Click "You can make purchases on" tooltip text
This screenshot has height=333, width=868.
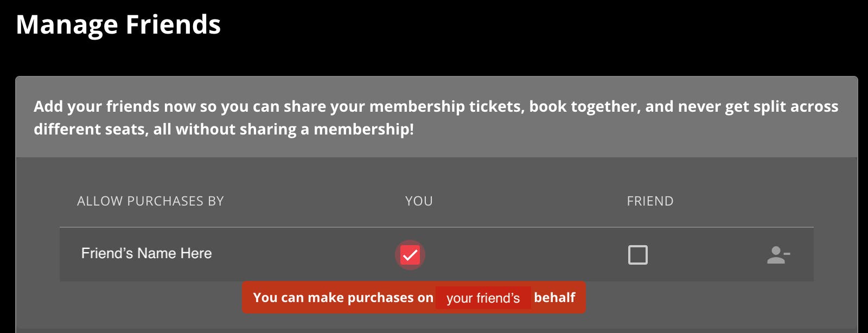point(343,297)
